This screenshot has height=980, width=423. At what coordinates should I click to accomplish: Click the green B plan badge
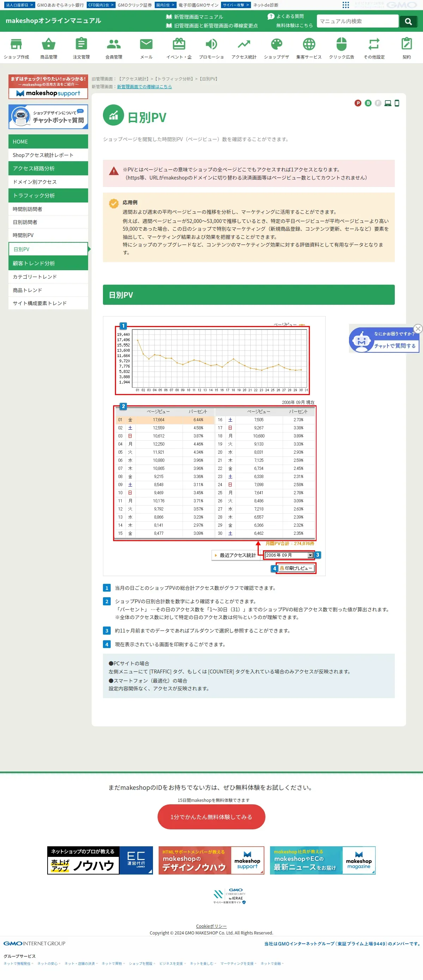(368, 103)
